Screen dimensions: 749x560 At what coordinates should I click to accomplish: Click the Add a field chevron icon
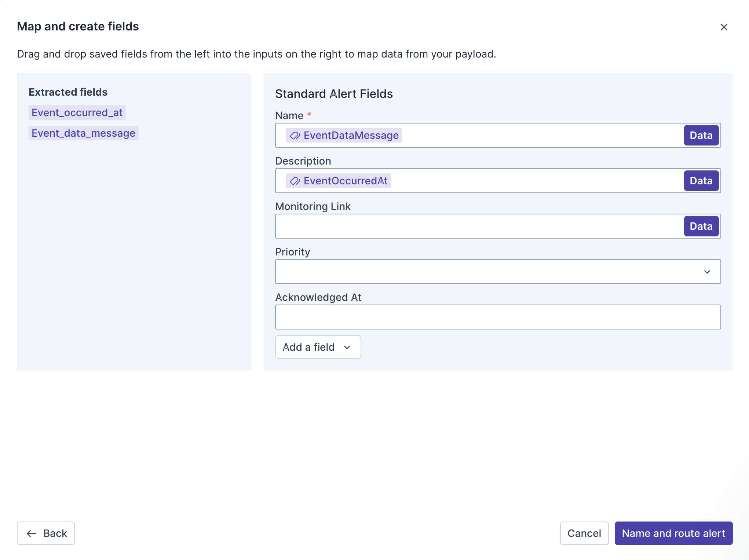tap(347, 347)
